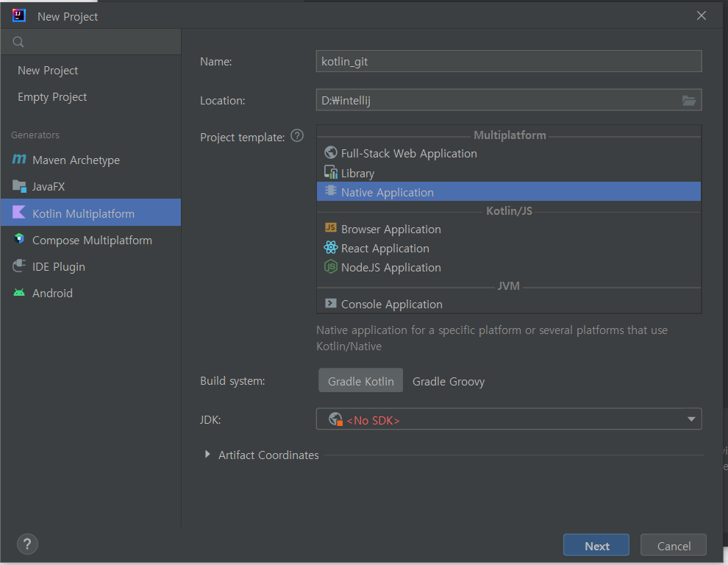Click the search magnifier icon

tap(18, 42)
